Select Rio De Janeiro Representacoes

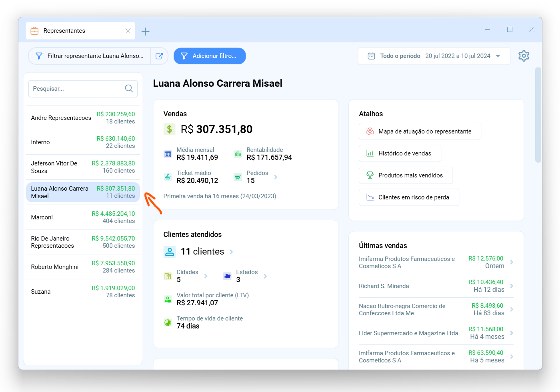[83, 242]
